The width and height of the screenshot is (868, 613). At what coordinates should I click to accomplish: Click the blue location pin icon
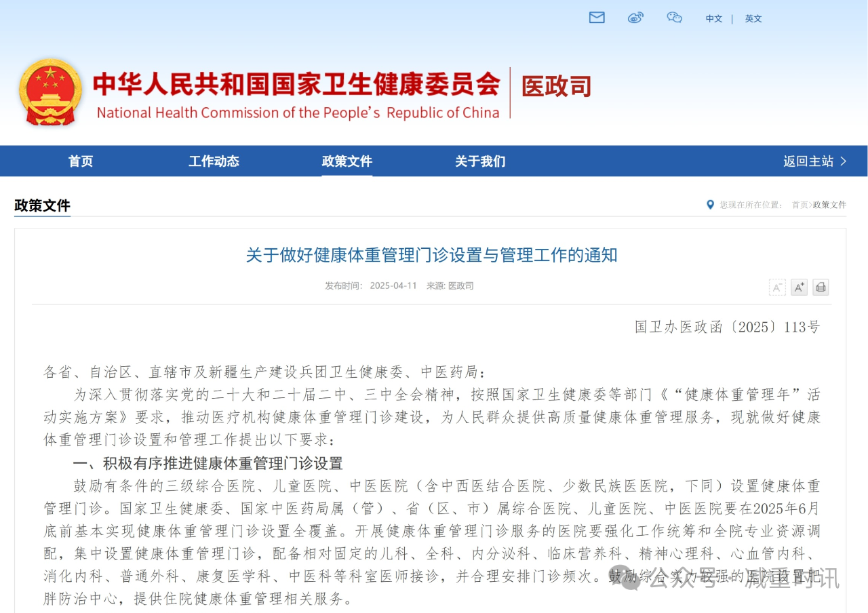[x=710, y=205]
